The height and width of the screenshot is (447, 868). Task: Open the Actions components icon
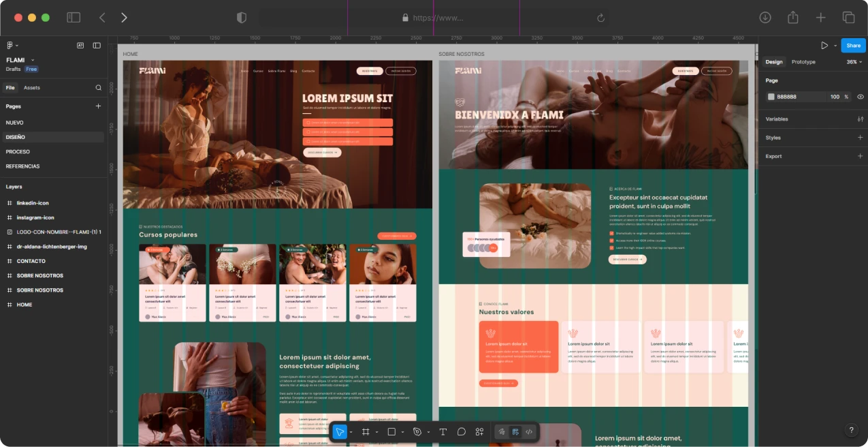[479, 432]
